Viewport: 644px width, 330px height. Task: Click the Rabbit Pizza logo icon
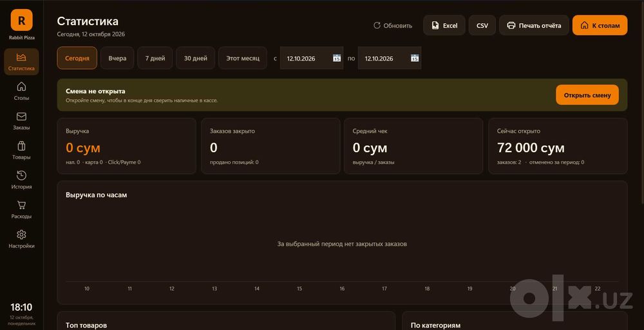click(21, 20)
